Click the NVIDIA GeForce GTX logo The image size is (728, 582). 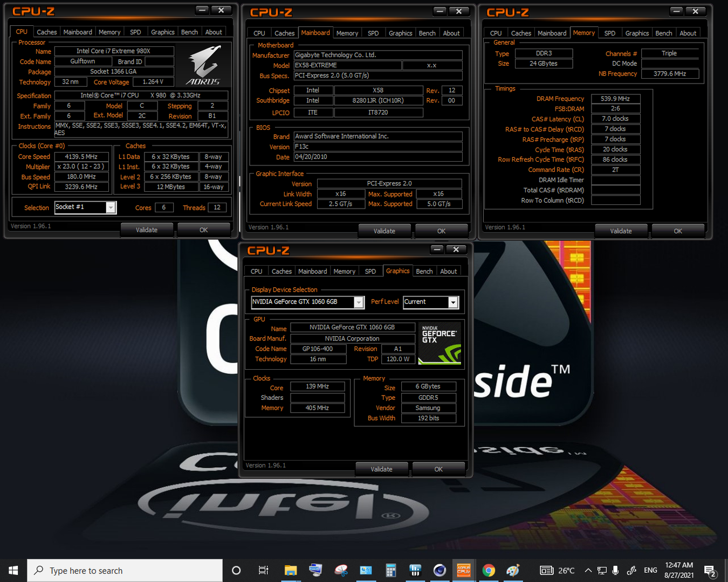click(440, 343)
